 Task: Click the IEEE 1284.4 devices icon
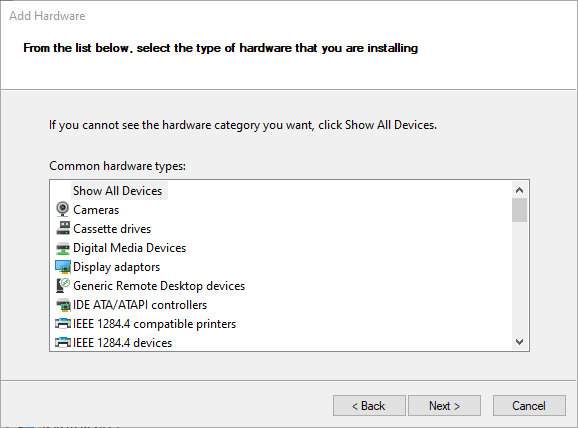[x=63, y=342]
